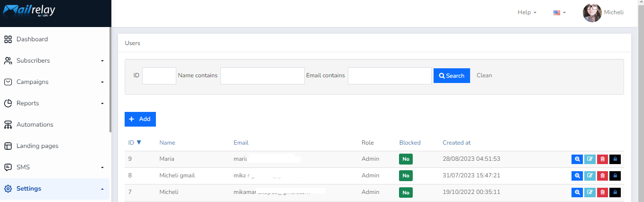Open the language flag dropdown
Screen dimensions: 644x202
560,13
